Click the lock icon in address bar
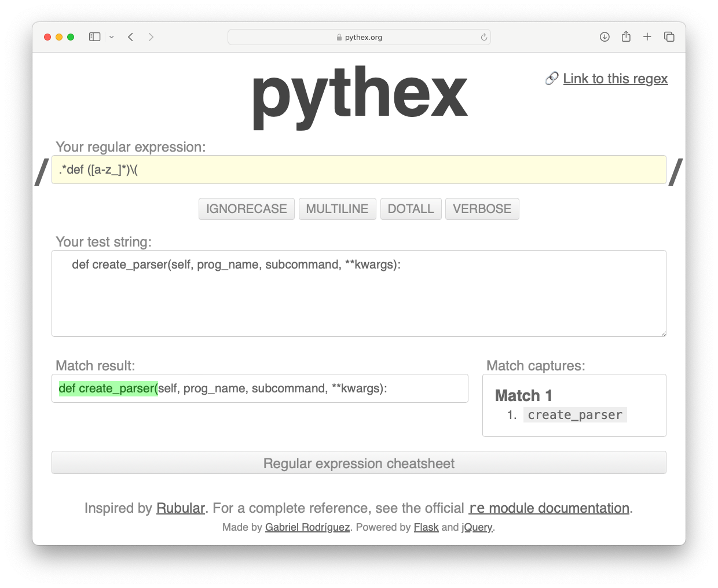The width and height of the screenshot is (718, 588). [x=339, y=37]
